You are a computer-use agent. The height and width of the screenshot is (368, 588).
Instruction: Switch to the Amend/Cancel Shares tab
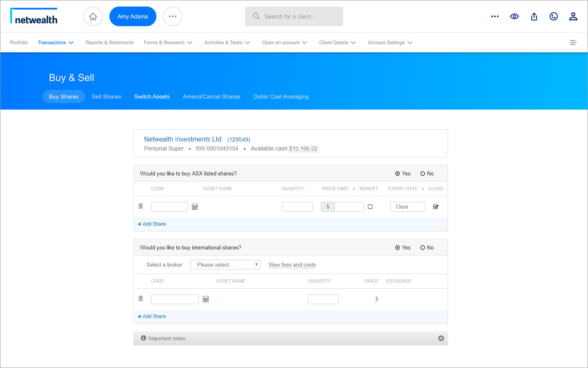(212, 96)
